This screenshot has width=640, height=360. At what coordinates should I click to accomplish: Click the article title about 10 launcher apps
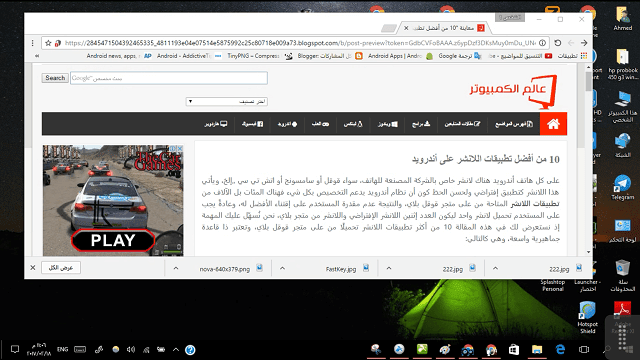486,159
